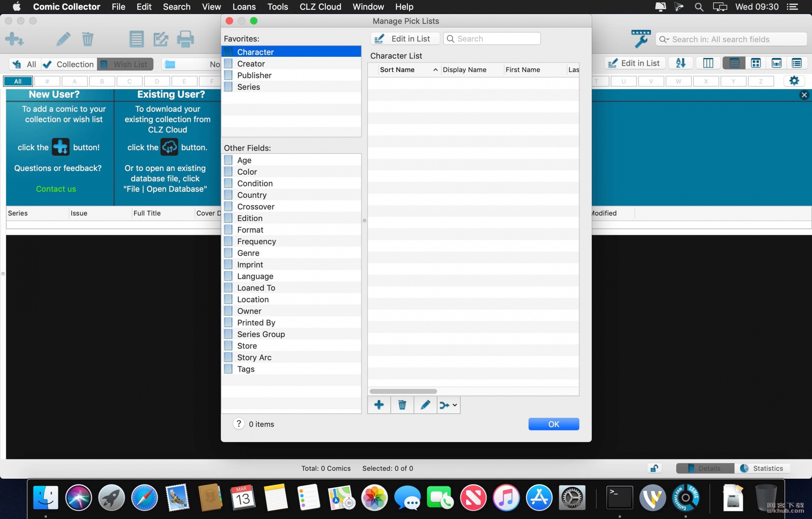Open the screwdriver tools icon near search
812x519 pixels.
click(641, 39)
